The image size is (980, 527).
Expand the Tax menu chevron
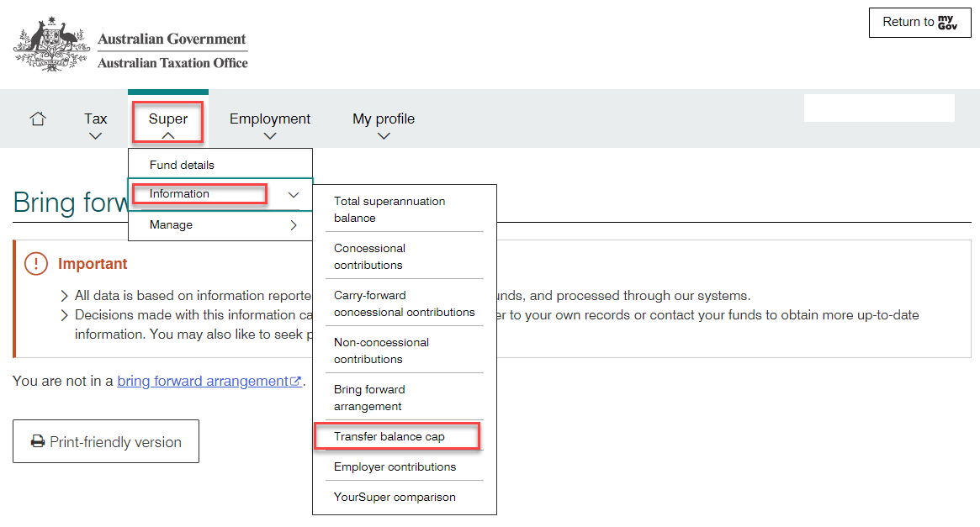coord(96,135)
